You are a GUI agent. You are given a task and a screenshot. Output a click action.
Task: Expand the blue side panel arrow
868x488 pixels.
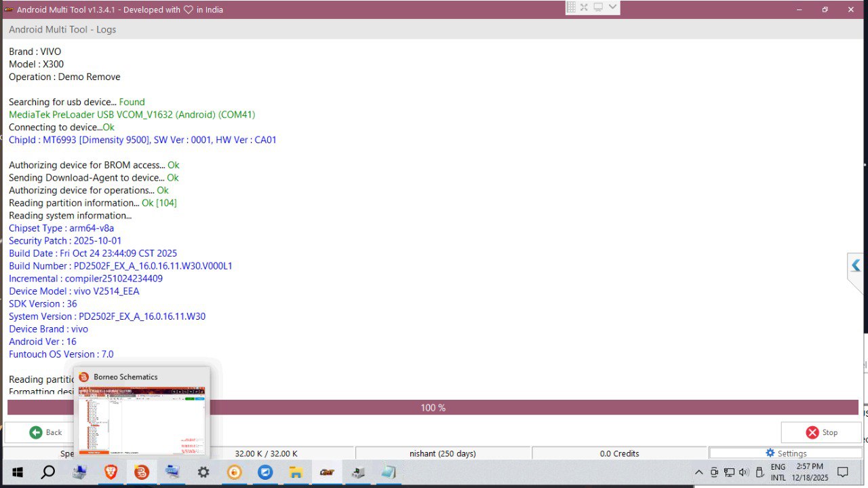point(856,265)
